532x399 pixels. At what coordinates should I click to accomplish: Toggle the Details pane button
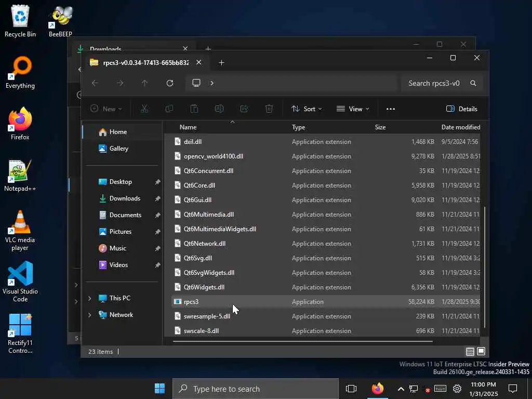coord(461,109)
